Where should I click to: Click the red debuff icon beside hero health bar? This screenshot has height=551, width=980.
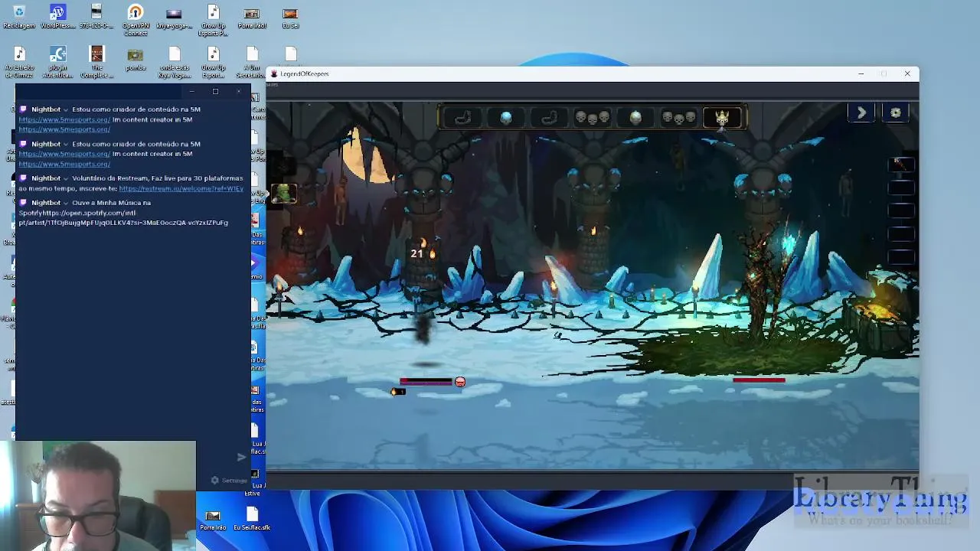tap(459, 381)
